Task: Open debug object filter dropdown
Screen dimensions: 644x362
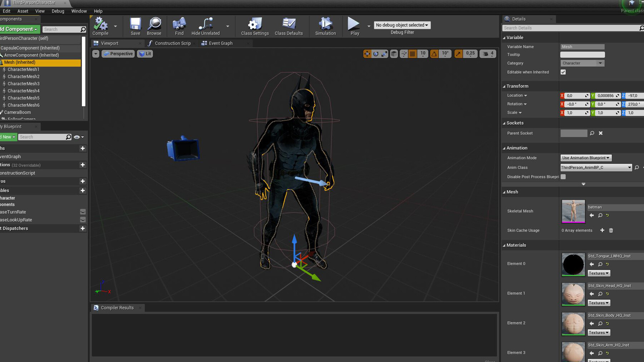Action: click(402, 25)
